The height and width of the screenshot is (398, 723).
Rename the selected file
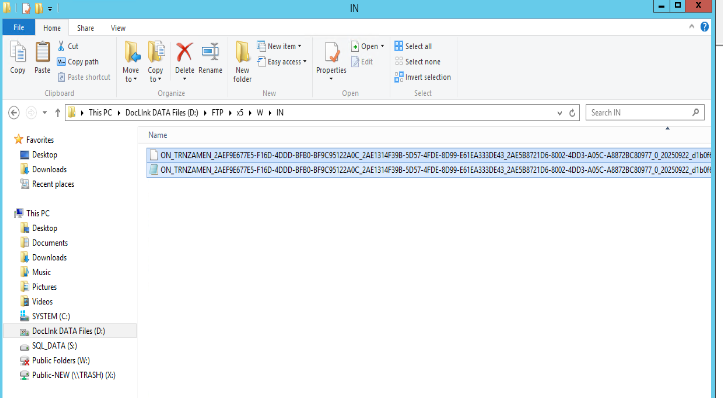coord(210,58)
